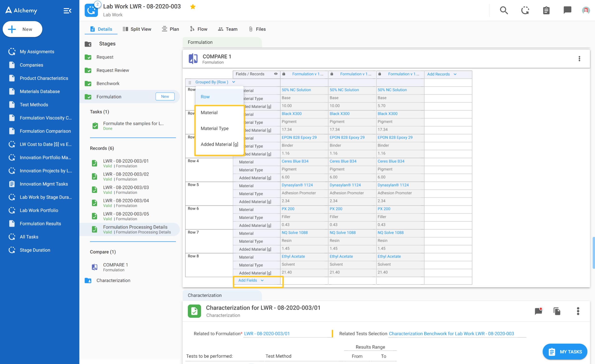
Task: Open the chat messages icon in header
Action: click(x=567, y=10)
